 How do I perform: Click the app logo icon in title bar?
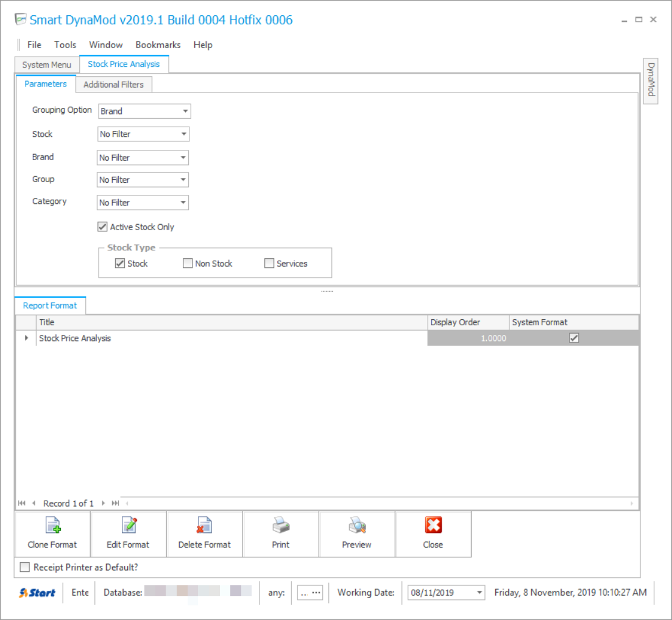coord(21,19)
